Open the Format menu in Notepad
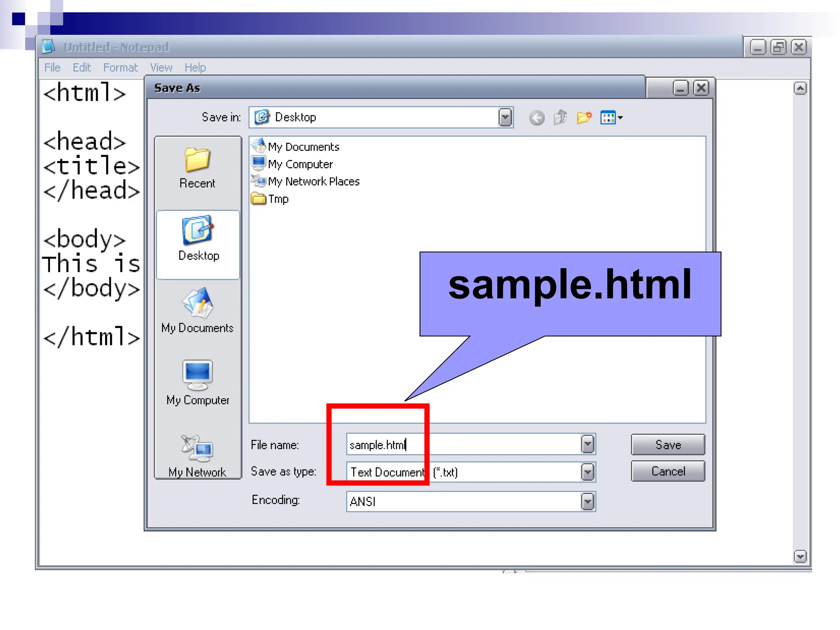840x630 pixels. [120, 68]
